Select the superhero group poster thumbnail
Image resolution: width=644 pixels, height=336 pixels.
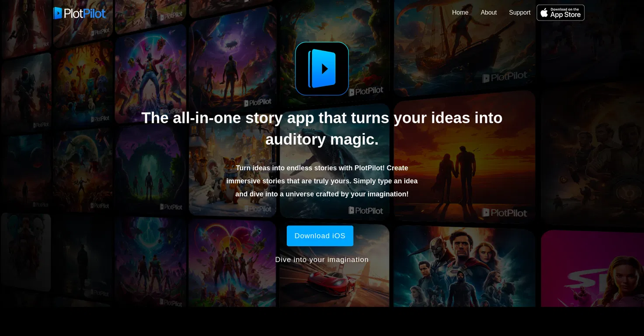[x=465, y=267]
